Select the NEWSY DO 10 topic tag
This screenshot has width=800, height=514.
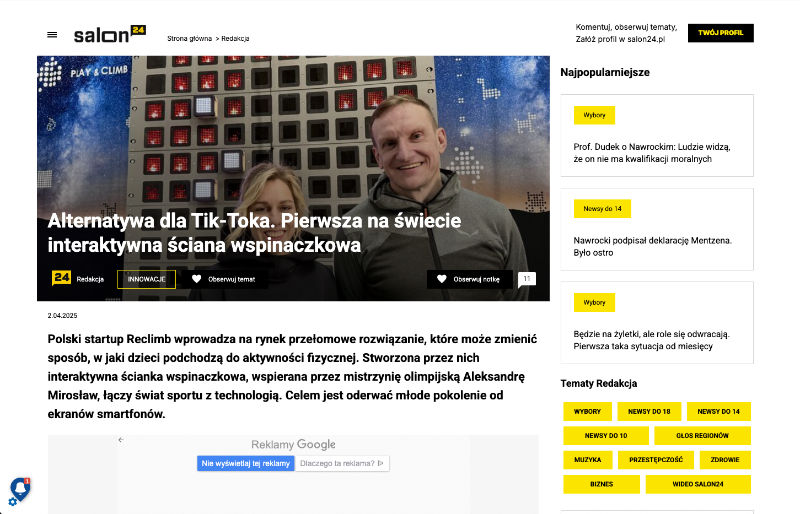point(606,435)
